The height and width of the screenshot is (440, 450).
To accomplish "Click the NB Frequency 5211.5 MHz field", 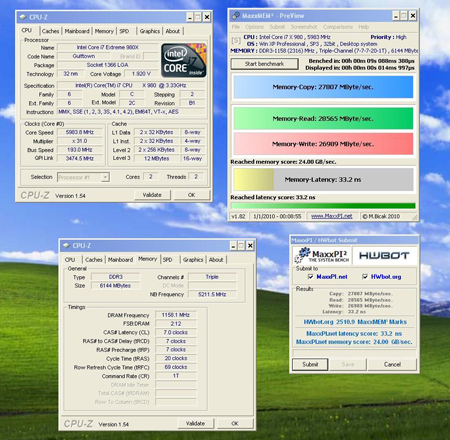I will pos(212,294).
